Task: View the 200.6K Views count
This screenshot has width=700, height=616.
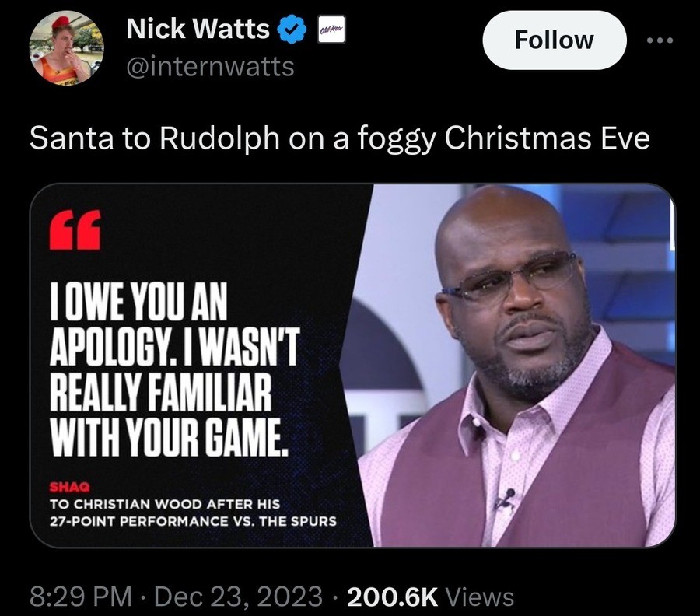Action: click(x=430, y=597)
